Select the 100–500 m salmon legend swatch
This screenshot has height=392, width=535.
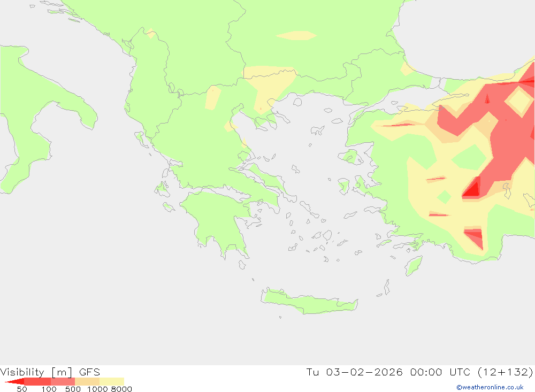point(63,381)
